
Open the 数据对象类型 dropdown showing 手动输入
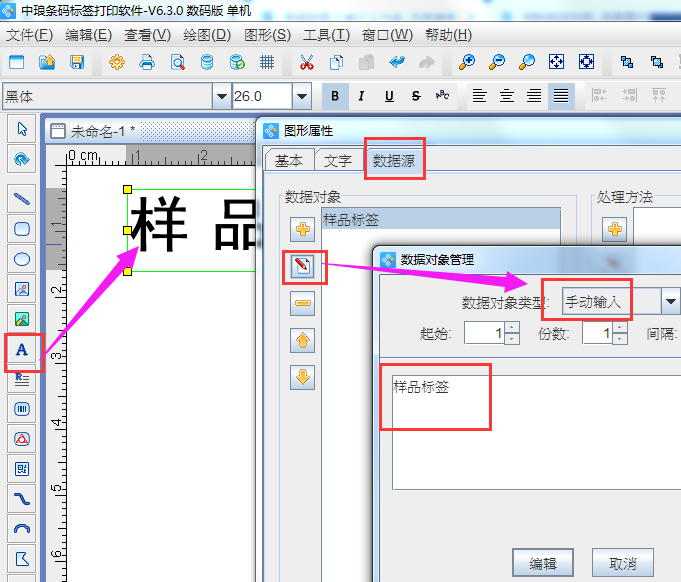670,301
